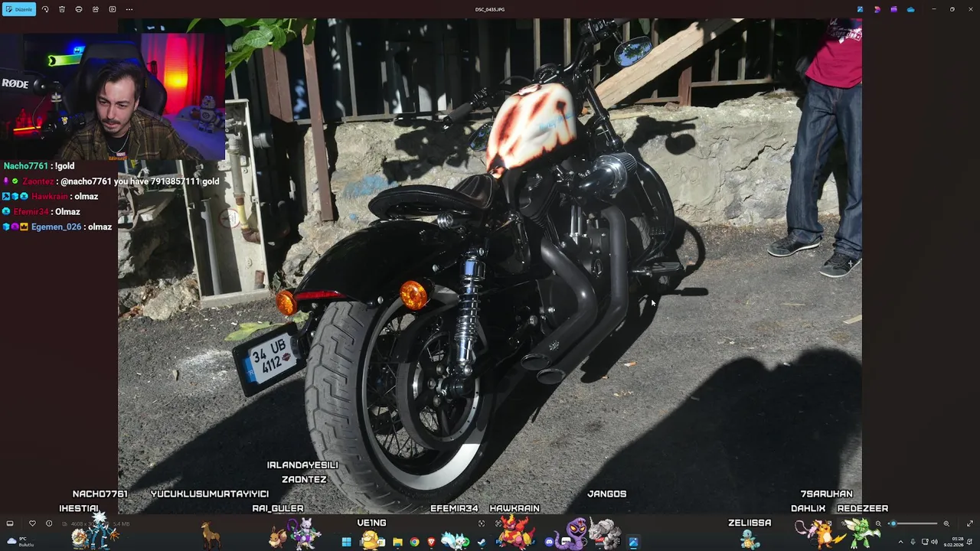
Task: Click the file name DSC_0435.JPG title
Action: 490,9
